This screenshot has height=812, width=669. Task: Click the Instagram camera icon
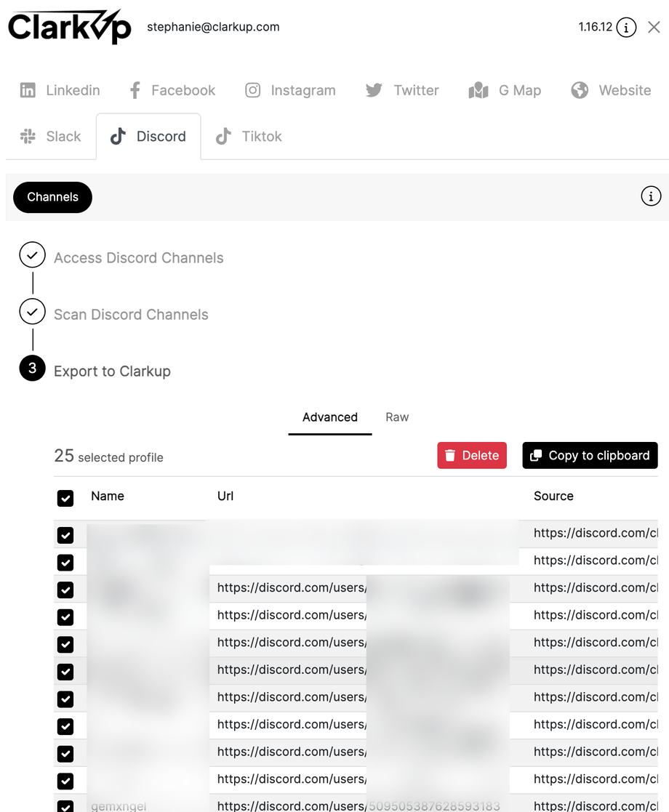253,90
